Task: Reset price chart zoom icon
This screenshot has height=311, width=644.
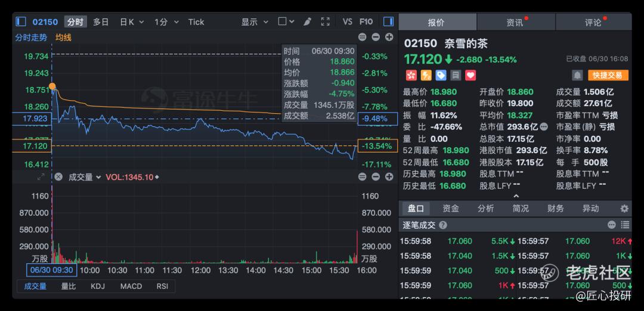Action: tap(363, 38)
